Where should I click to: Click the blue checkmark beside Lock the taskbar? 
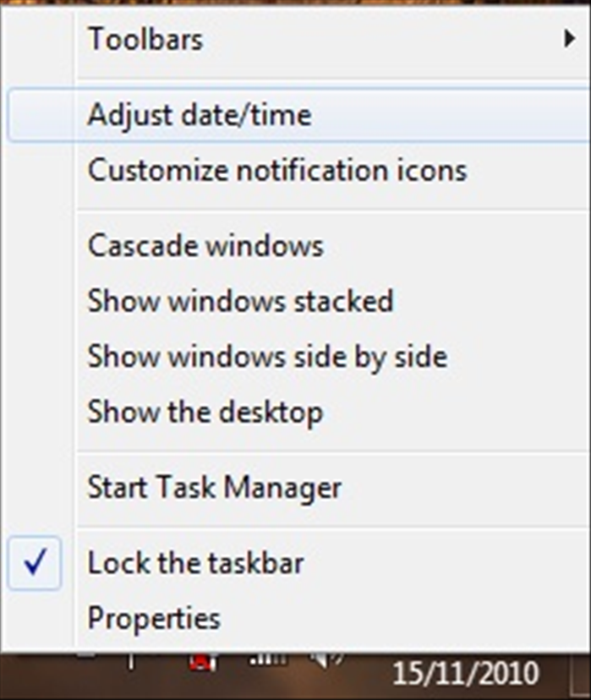(35, 563)
